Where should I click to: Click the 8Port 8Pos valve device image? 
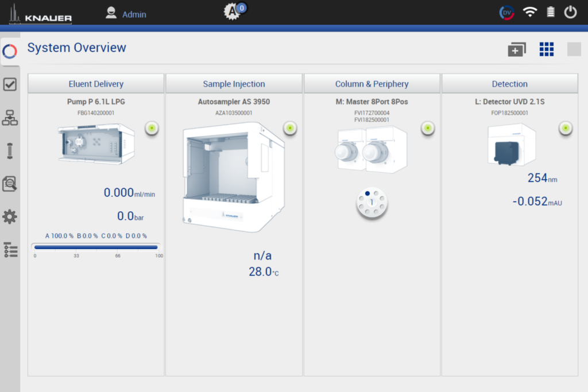[371, 149]
